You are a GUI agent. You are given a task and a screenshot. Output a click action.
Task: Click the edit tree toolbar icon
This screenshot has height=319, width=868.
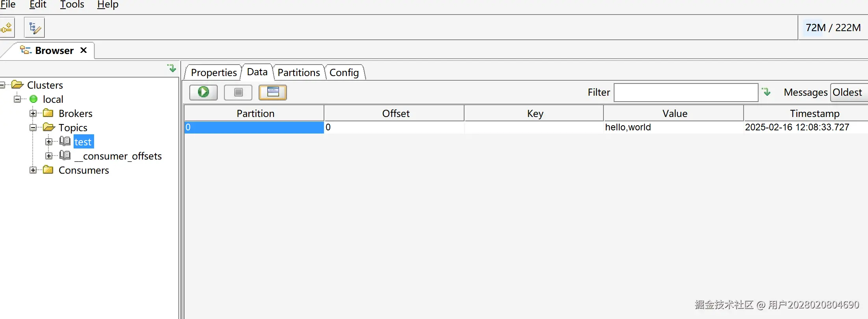coord(35,28)
